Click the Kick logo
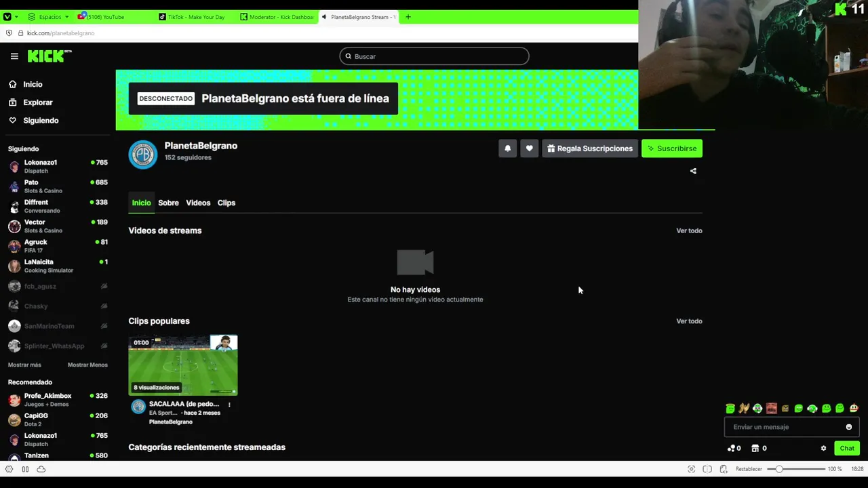 coord(49,56)
